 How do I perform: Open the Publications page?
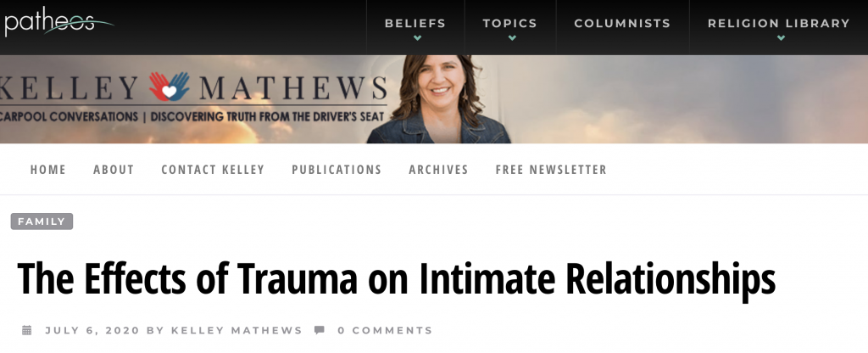[x=337, y=170]
